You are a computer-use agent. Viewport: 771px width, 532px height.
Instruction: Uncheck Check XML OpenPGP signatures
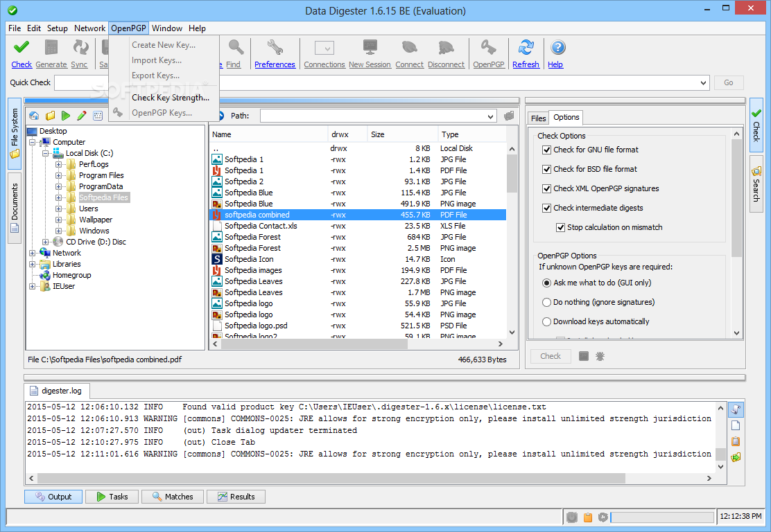[546, 188]
